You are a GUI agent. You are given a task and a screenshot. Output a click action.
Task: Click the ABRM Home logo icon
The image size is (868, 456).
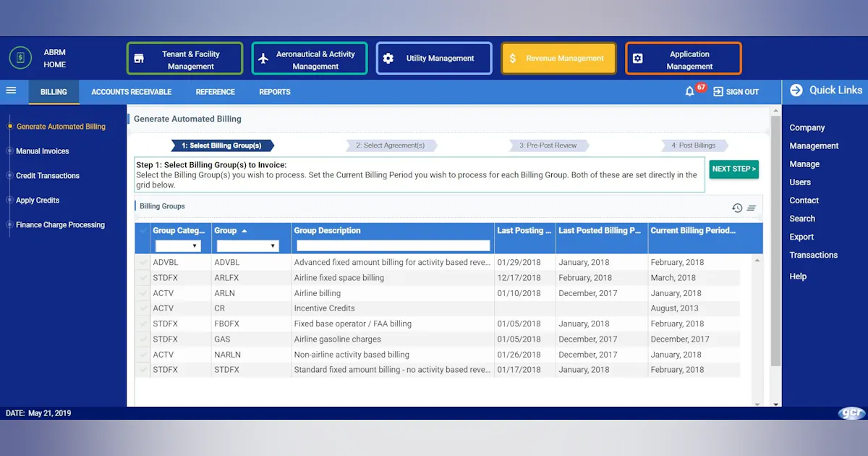[x=20, y=59]
